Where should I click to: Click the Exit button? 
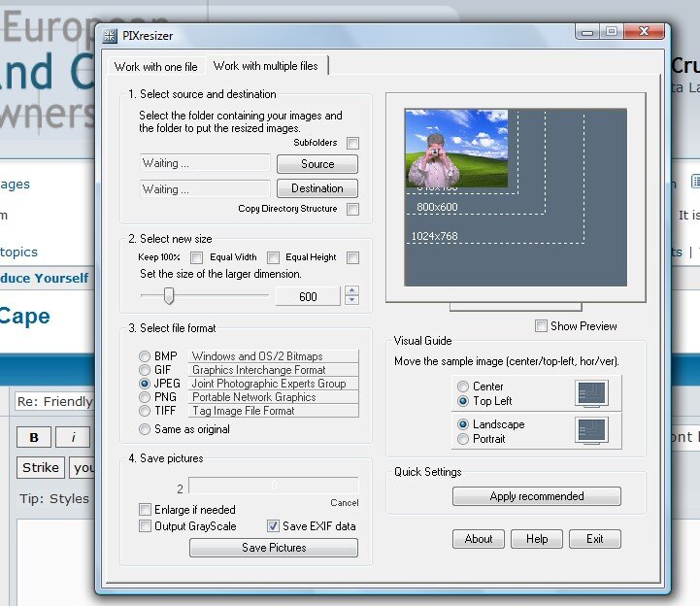pos(594,539)
